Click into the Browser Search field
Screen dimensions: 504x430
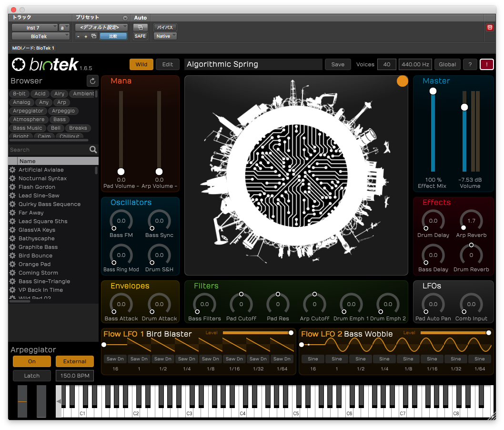[x=49, y=150]
